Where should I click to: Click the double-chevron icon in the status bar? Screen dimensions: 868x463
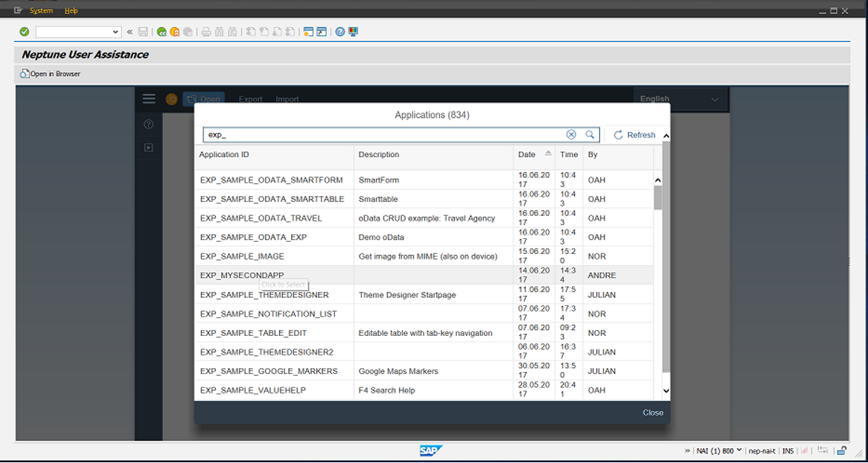(x=688, y=450)
